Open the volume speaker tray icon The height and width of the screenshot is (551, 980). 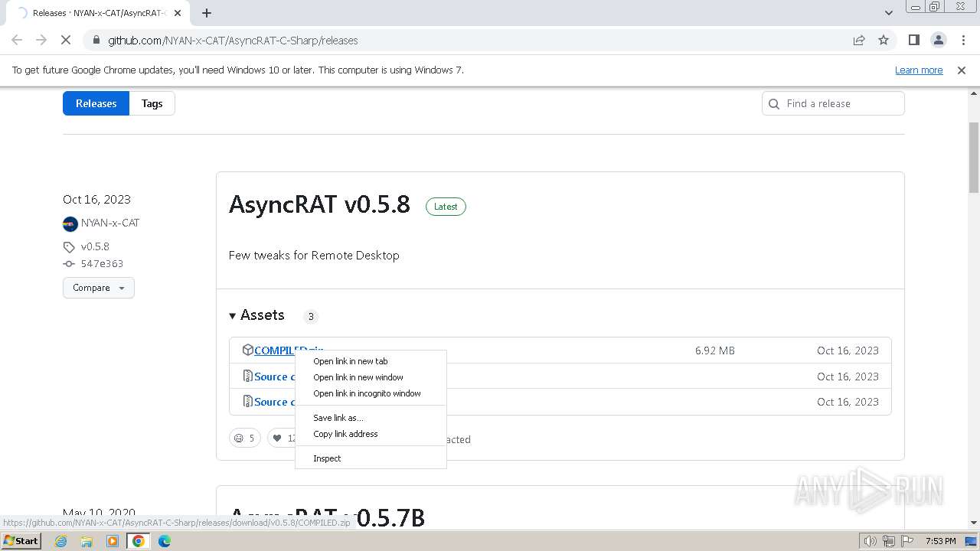pos(871,541)
